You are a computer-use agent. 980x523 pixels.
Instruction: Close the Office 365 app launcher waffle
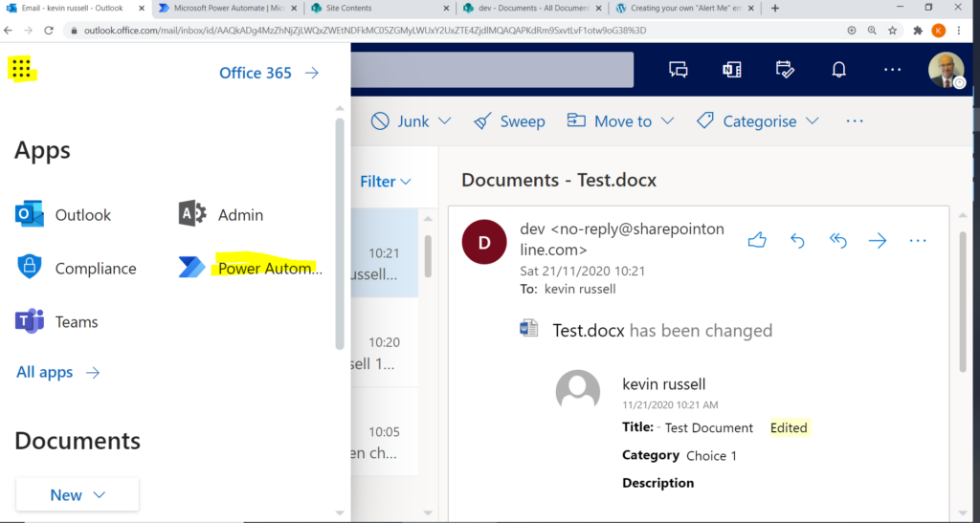click(x=21, y=69)
